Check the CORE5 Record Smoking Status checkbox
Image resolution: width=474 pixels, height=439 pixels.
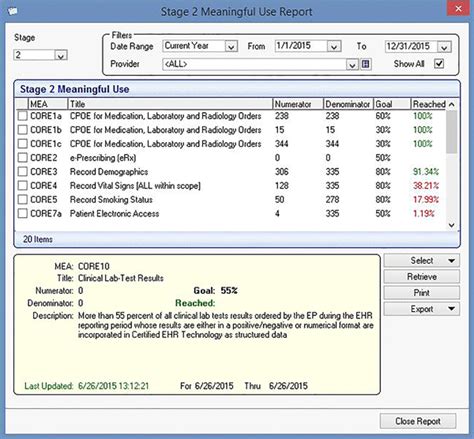click(x=22, y=200)
